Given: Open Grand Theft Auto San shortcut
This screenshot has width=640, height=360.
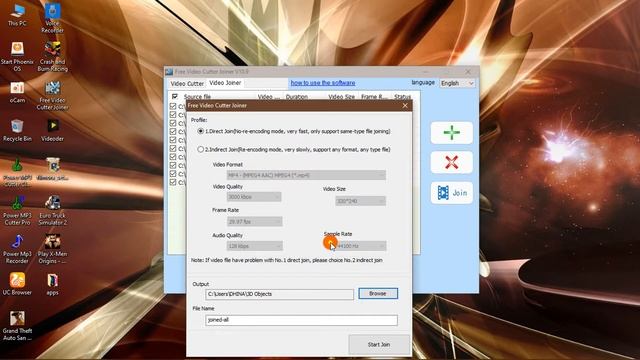Looking at the screenshot, I should point(17,325).
